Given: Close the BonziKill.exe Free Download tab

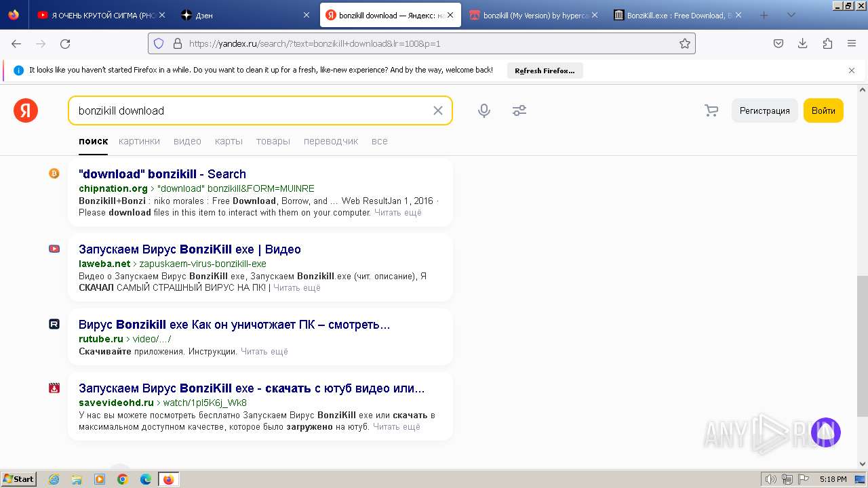Looking at the screenshot, I should tap(738, 15).
